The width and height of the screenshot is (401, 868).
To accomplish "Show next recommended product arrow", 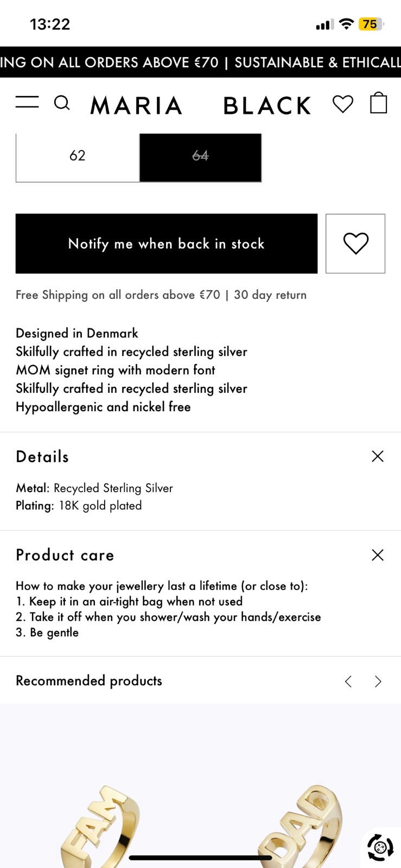I will (378, 681).
